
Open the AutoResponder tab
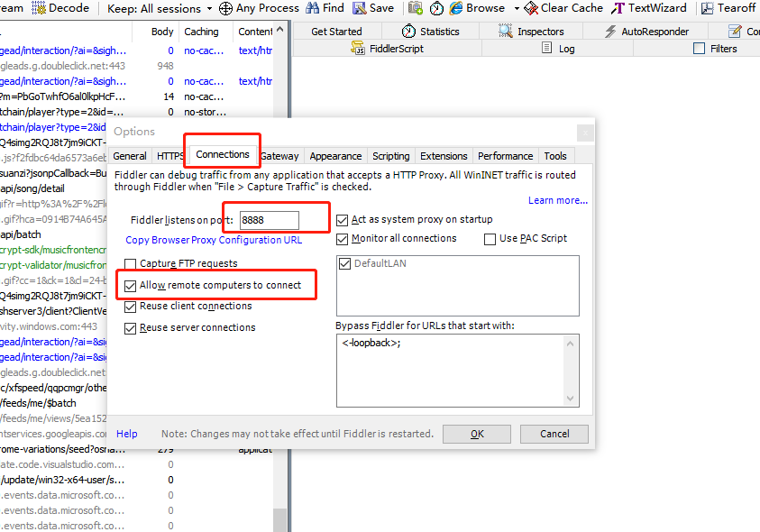click(x=646, y=32)
